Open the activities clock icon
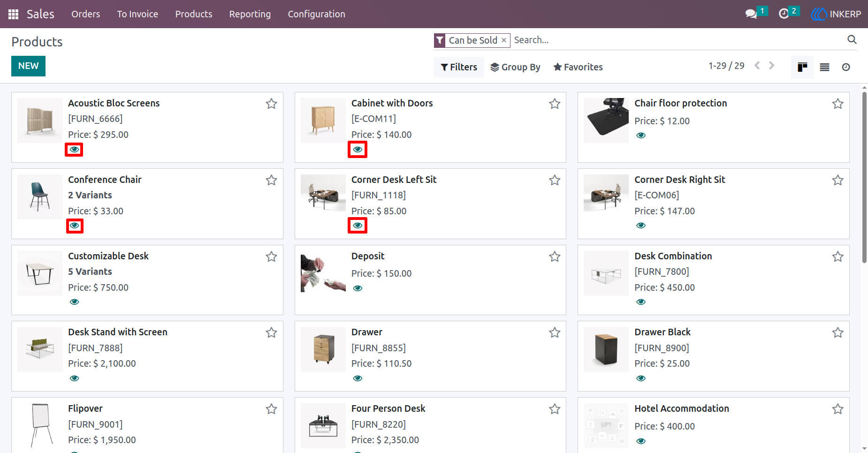The width and height of the screenshot is (868, 453). [x=784, y=14]
